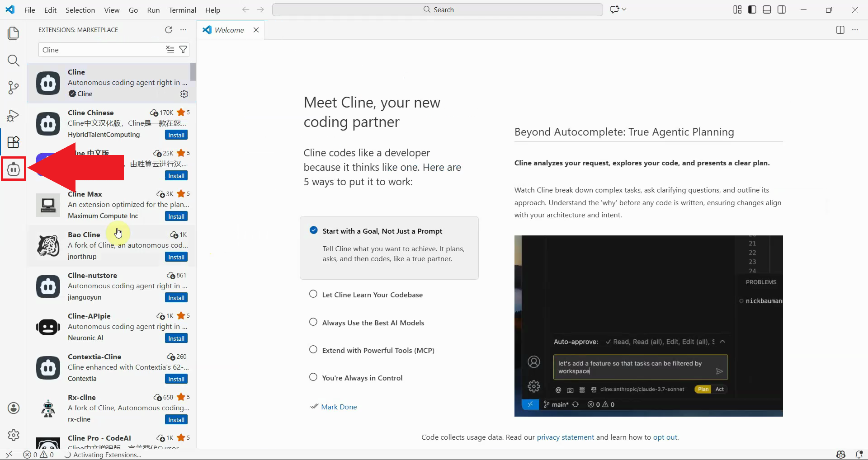Open Extensions panel more actions menu
868x460 pixels.
click(183, 30)
